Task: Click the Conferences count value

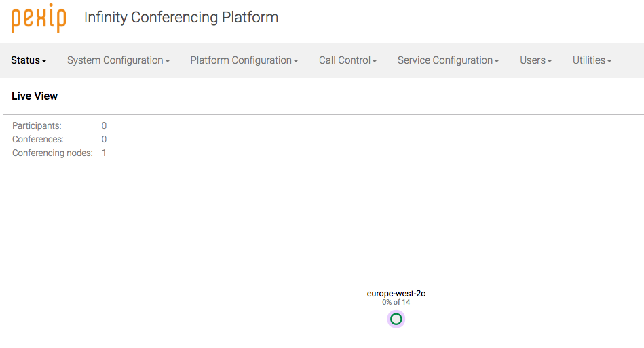Action: pyautogui.click(x=104, y=139)
